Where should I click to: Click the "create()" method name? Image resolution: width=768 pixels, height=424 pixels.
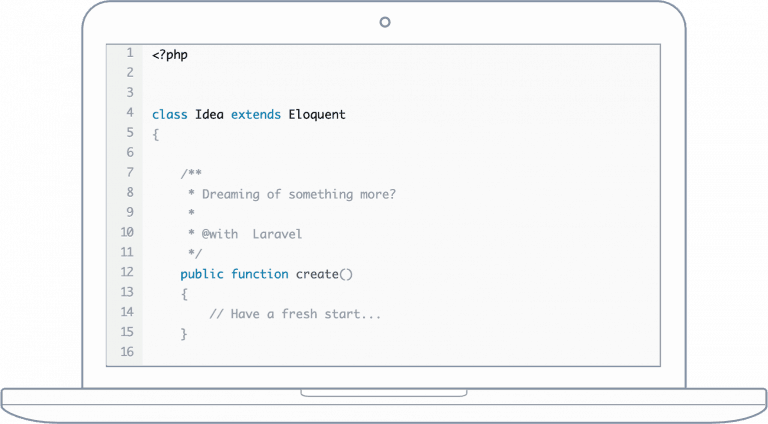click(x=324, y=274)
